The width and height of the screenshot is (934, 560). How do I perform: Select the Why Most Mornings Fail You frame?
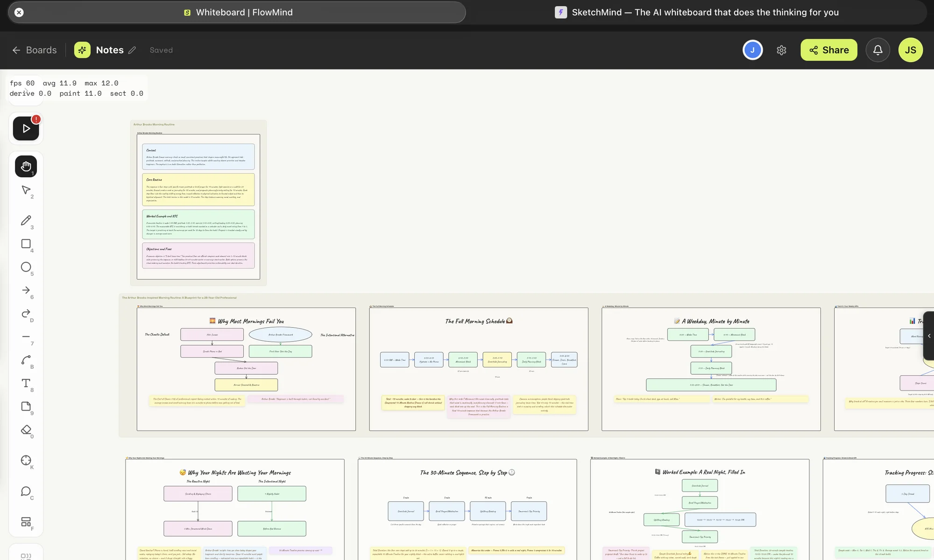tap(246, 369)
